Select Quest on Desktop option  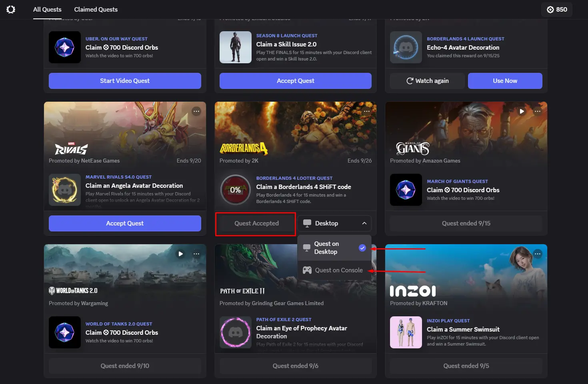point(334,248)
